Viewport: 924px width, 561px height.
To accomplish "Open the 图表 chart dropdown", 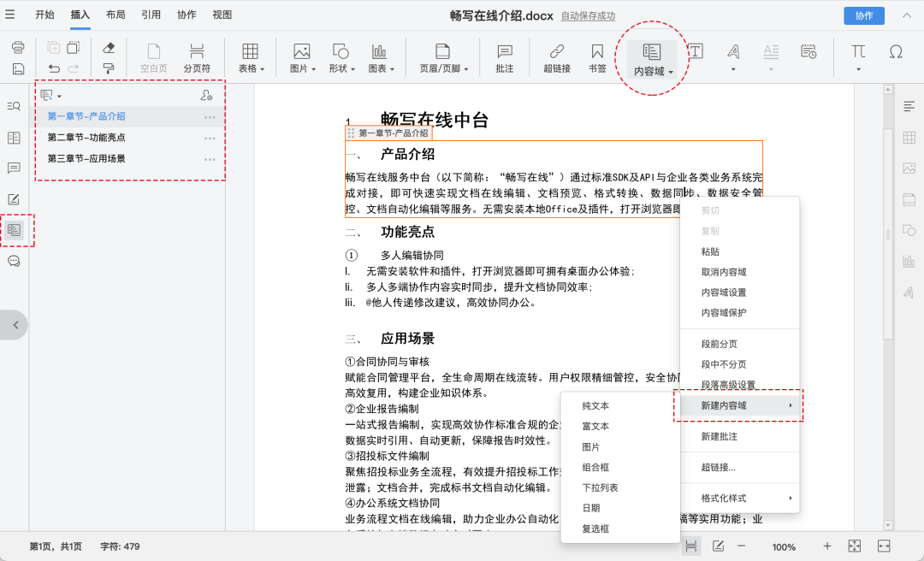I will click(381, 58).
